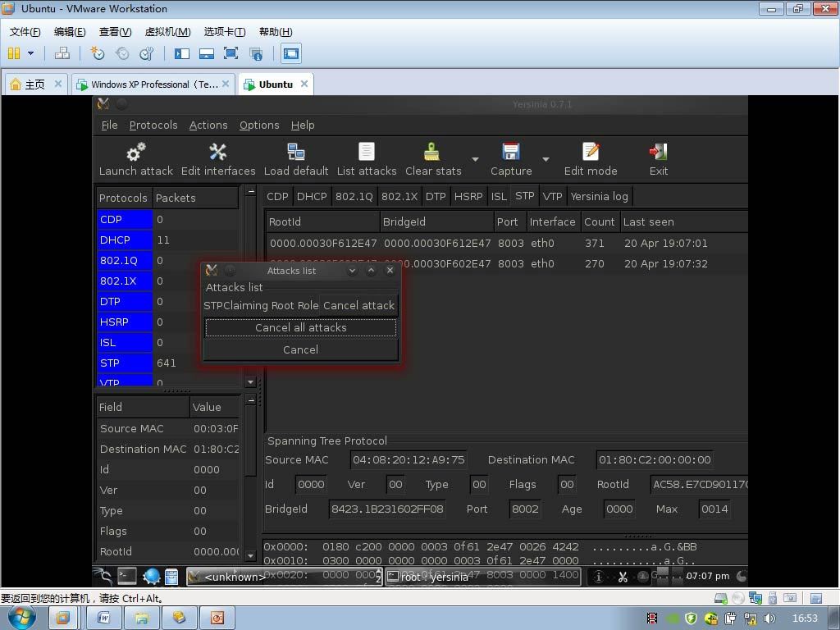This screenshot has height=630, width=840.
Task: Click the Exit icon in Yersinia toolbar
Action: point(658,153)
